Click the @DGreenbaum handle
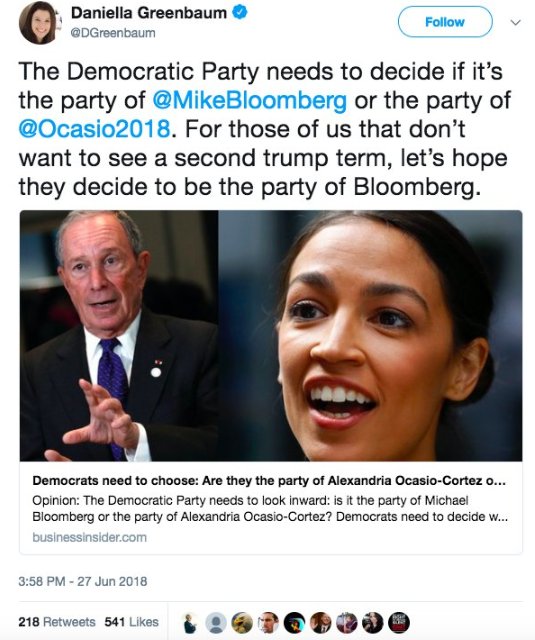Screen dimensions: 535x640 [x=113, y=33]
